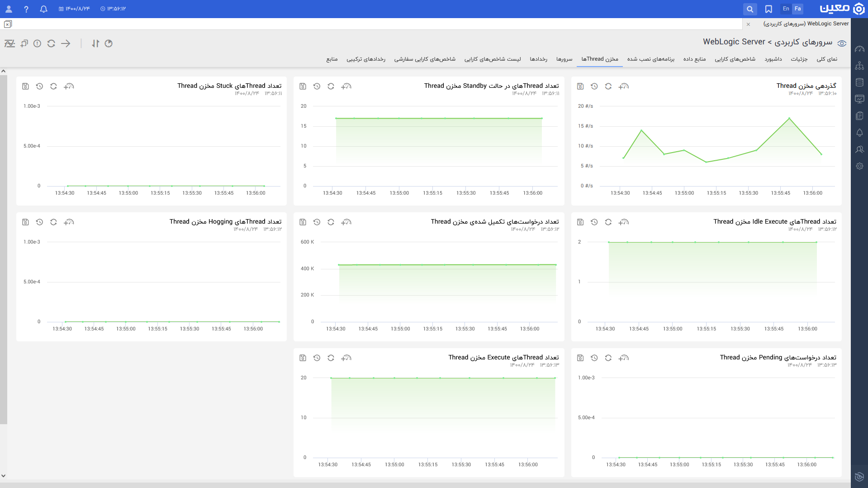This screenshot has height=488, width=868.
Task: Switch the language to En
Action: [786, 9]
